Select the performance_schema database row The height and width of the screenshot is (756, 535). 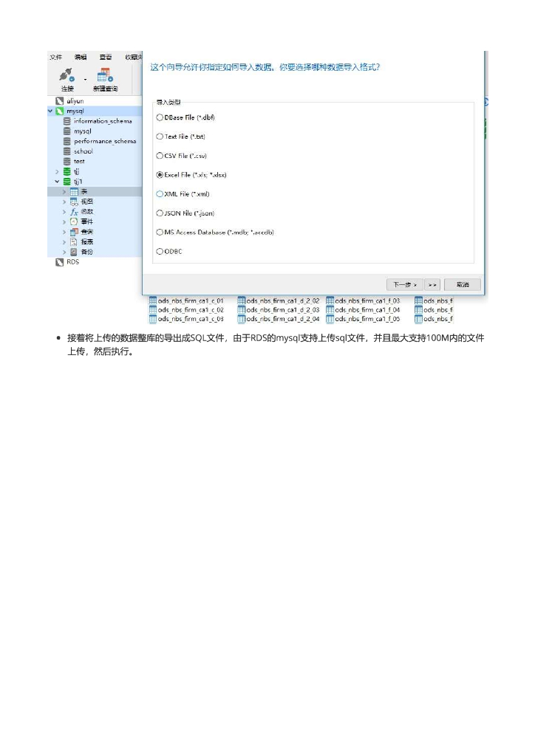coord(95,141)
